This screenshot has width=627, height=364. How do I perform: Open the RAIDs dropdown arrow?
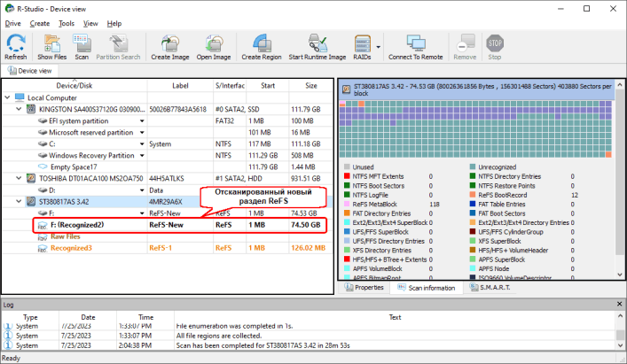[379, 47]
